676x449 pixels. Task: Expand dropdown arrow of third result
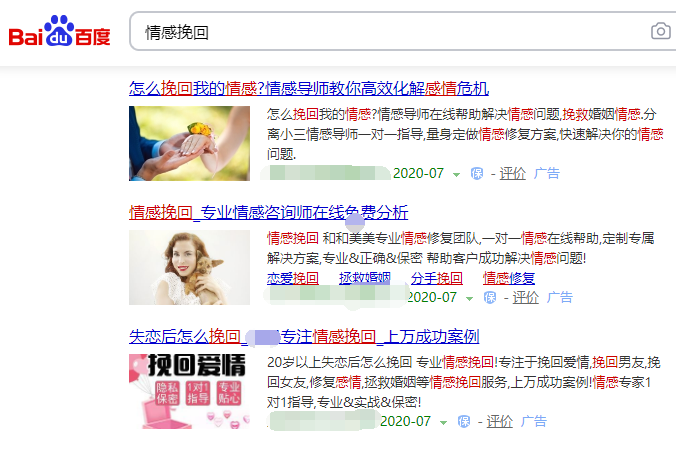point(443,423)
